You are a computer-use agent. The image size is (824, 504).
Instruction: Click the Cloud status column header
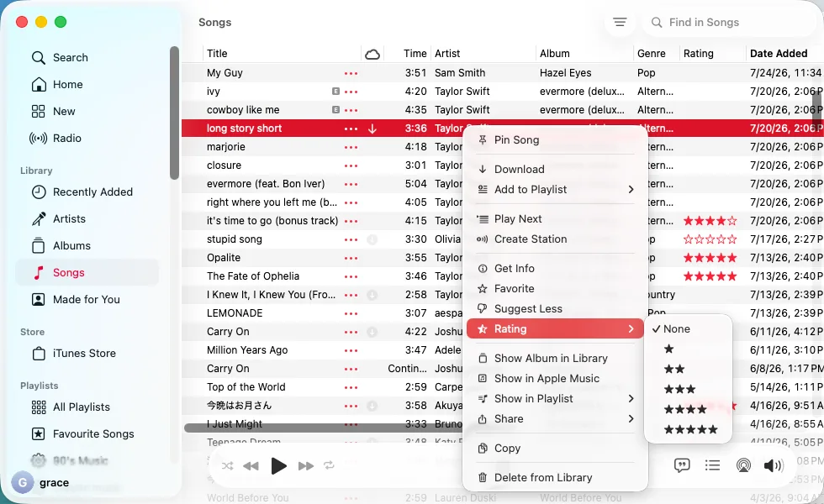(x=372, y=54)
